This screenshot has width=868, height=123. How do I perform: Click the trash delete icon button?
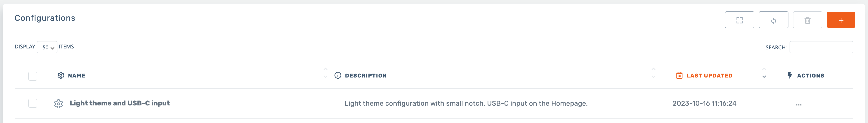tap(807, 20)
